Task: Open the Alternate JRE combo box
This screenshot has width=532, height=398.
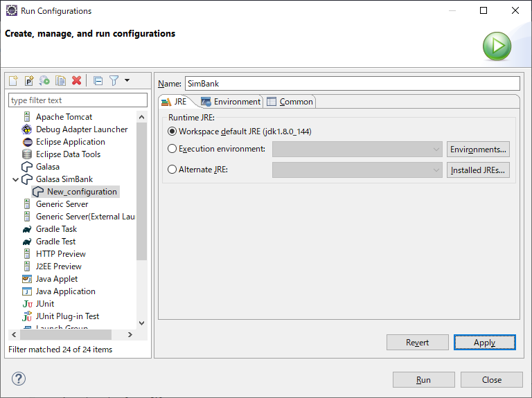Action: pyautogui.click(x=357, y=170)
